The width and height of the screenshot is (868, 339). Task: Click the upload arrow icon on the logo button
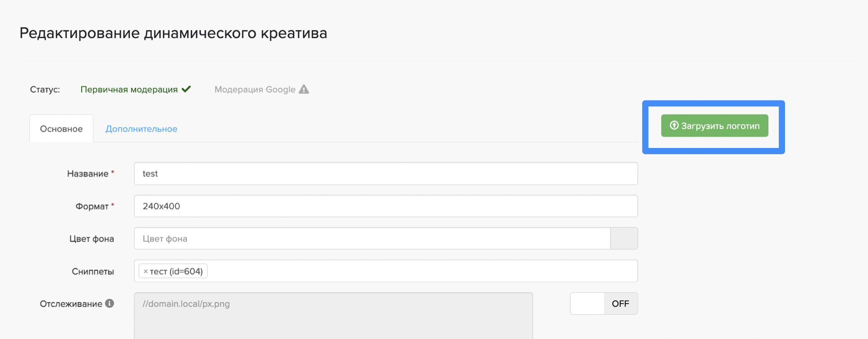coord(674,126)
